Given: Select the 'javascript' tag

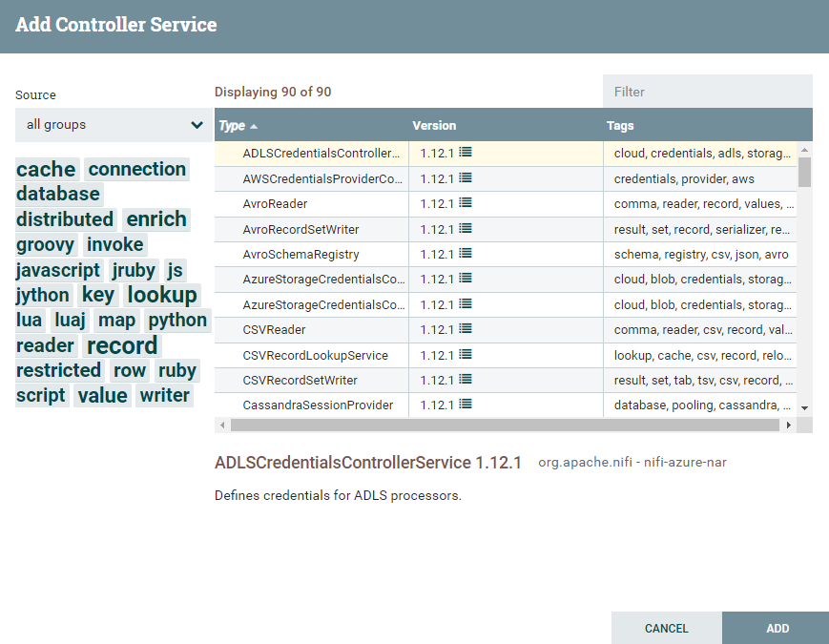Looking at the screenshot, I should [57, 270].
